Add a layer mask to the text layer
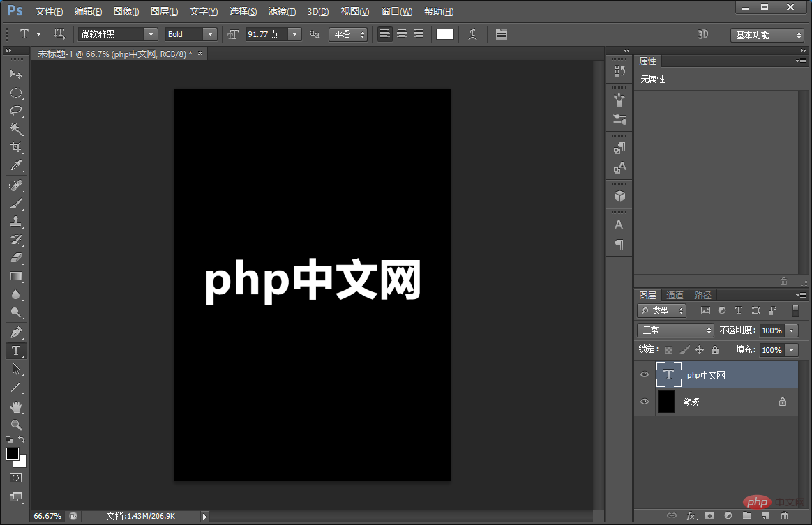 click(x=709, y=516)
